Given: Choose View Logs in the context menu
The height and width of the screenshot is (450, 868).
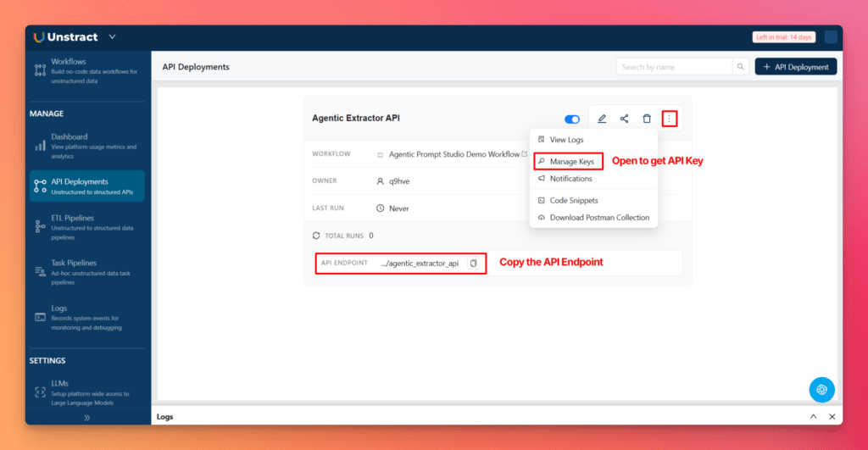Looking at the screenshot, I should 565,140.
